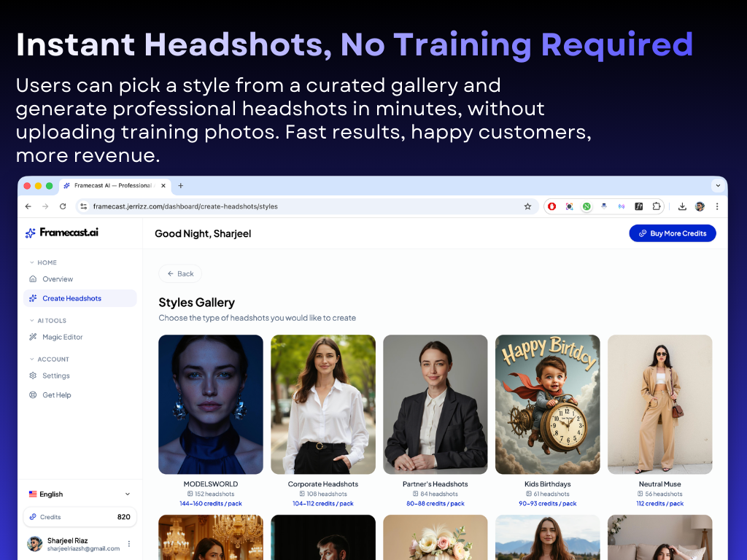Collapse the ACCOUNT section
Image resolution: width=747 pixels, height=560 pixels.
pyautogui.click(x=49, y=359)
